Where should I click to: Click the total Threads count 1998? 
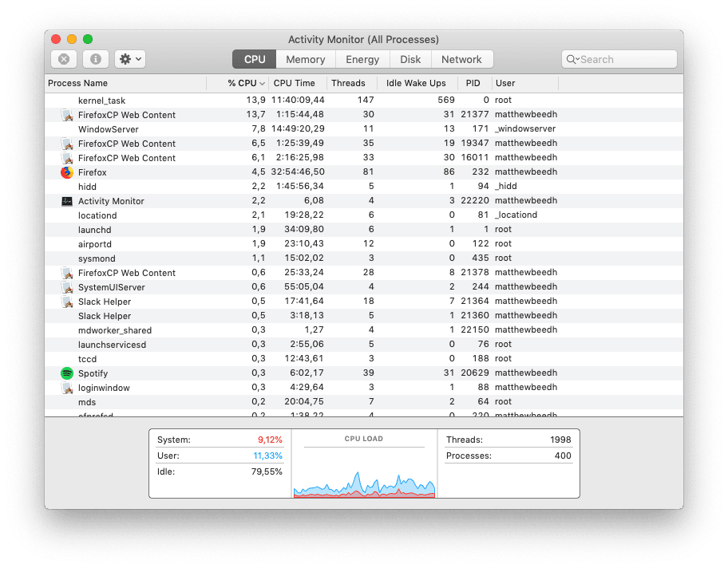click(x=560, y=440)
